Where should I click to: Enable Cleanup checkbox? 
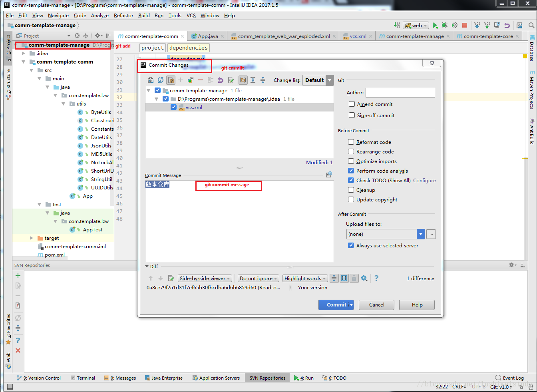(351, 190)
